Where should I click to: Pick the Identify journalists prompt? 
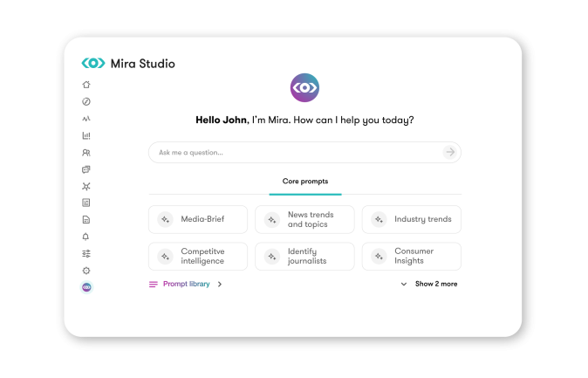pyautogui.click(x=304, y=256)
